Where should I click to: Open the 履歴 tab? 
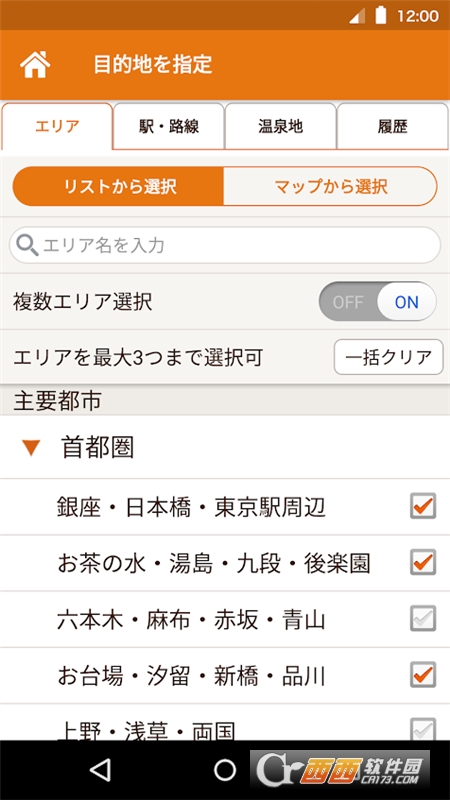(x=393, y=126)
